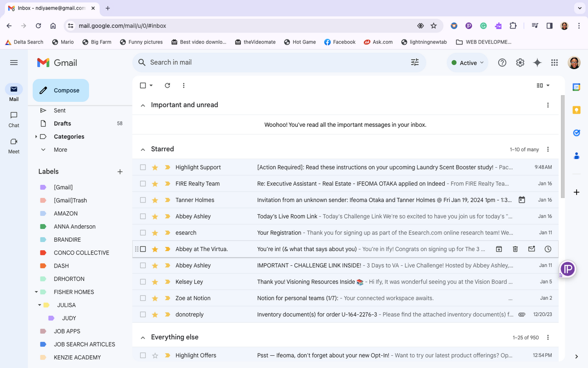Open the Gemini sparkle icon

(x=537, y=63)
